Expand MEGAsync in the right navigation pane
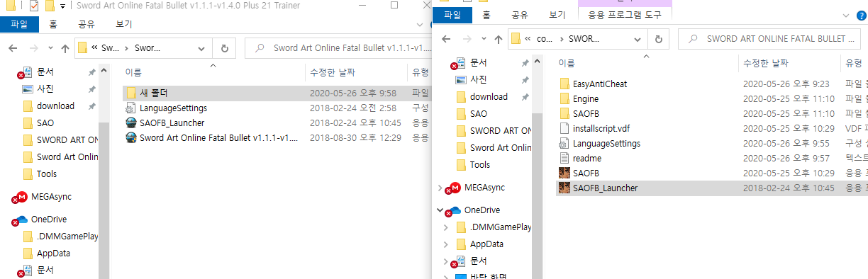Screen dimensions: 868x279 click(440, 188)
